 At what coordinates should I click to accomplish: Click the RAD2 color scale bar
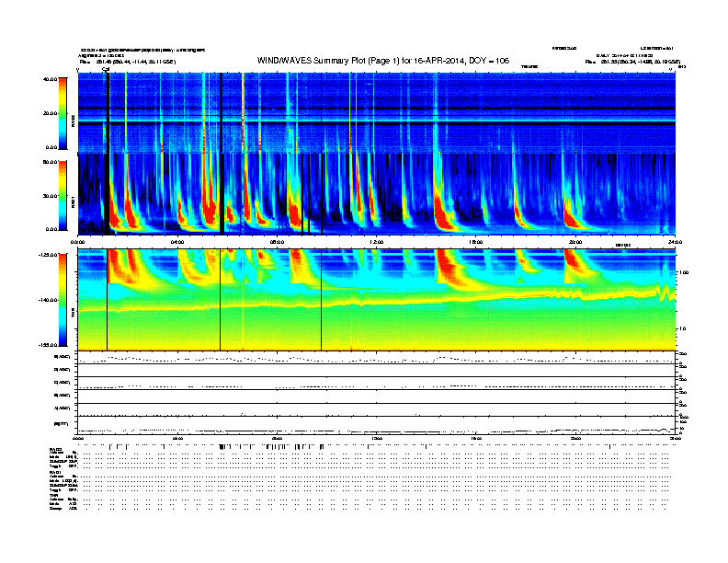63,113
